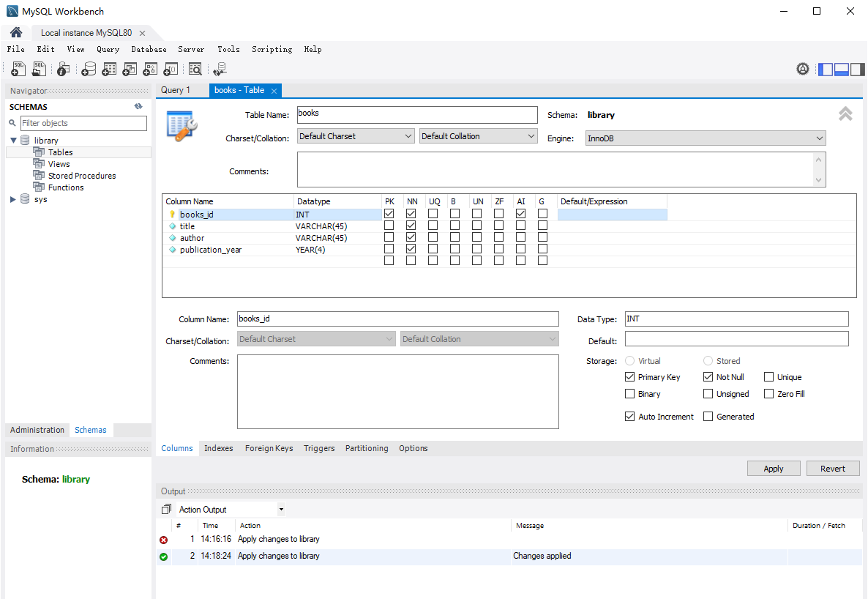This screenshot has height=599, width=868.
Task: Open the Database menu
Action: point(149,49)
